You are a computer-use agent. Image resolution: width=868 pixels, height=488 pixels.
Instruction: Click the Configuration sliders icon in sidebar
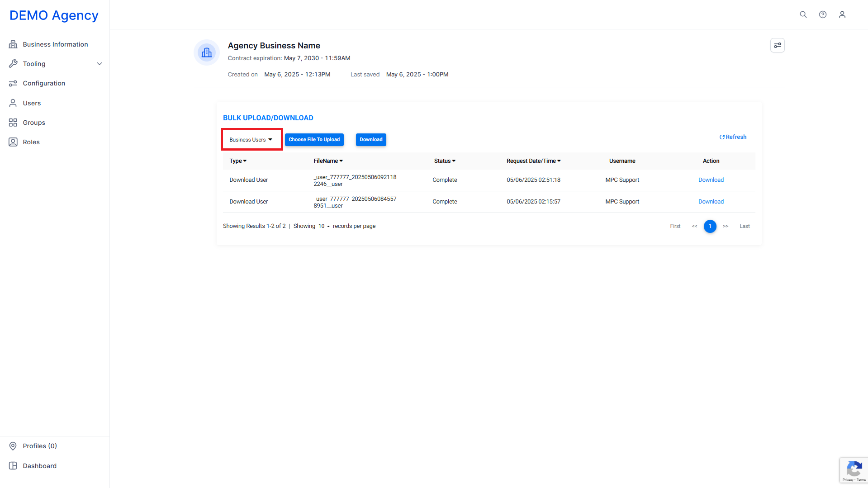click(x=13, y=83)
